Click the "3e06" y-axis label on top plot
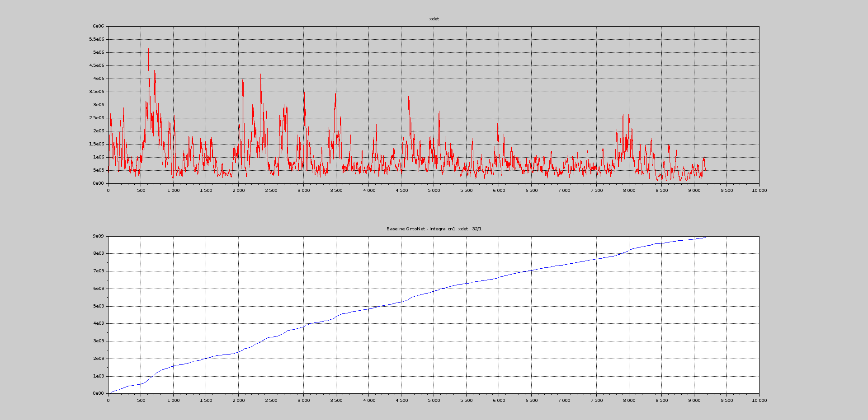Image resolution: width=868 pixels, height=420 pixels. click(98, 105)
